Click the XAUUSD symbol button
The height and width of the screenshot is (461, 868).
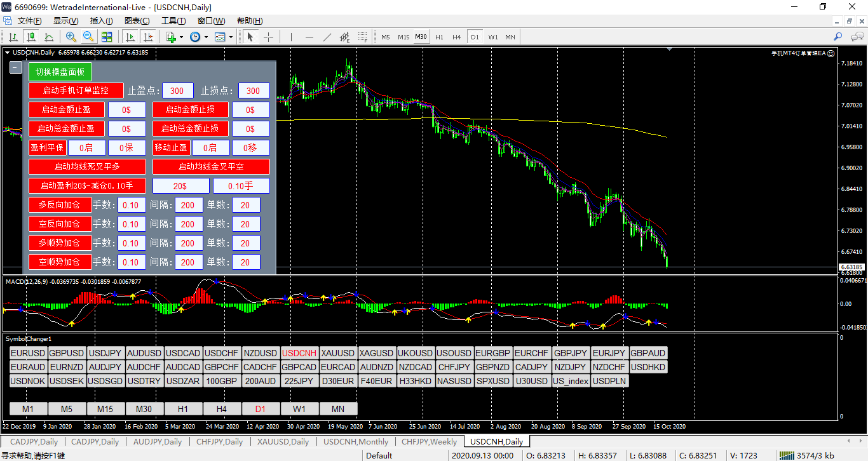point(338,353)
